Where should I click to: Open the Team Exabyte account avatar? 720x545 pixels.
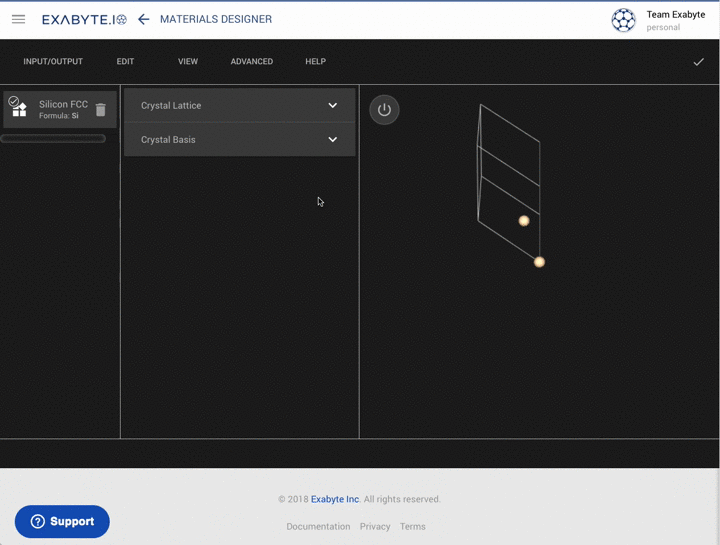point(623,20)
